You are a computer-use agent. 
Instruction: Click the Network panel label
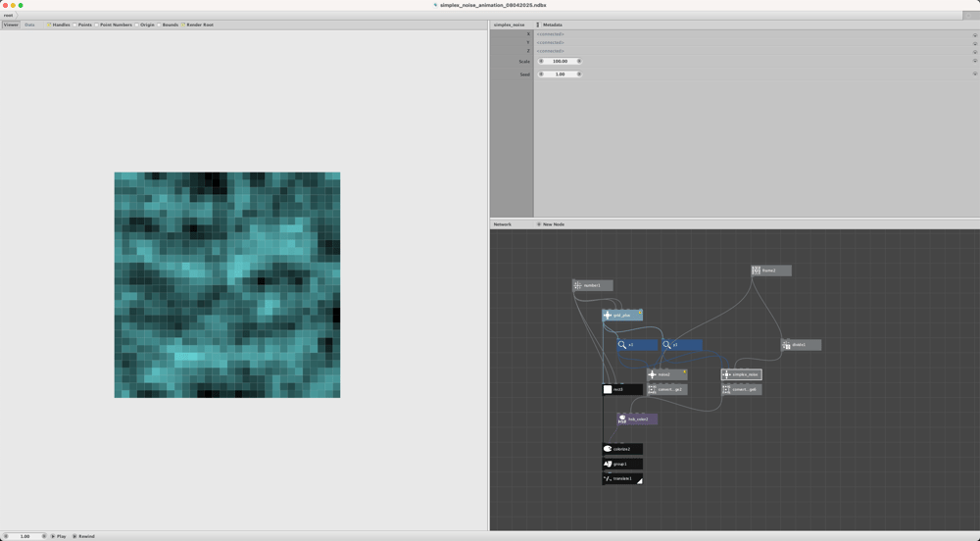click(x=503, y=224)
